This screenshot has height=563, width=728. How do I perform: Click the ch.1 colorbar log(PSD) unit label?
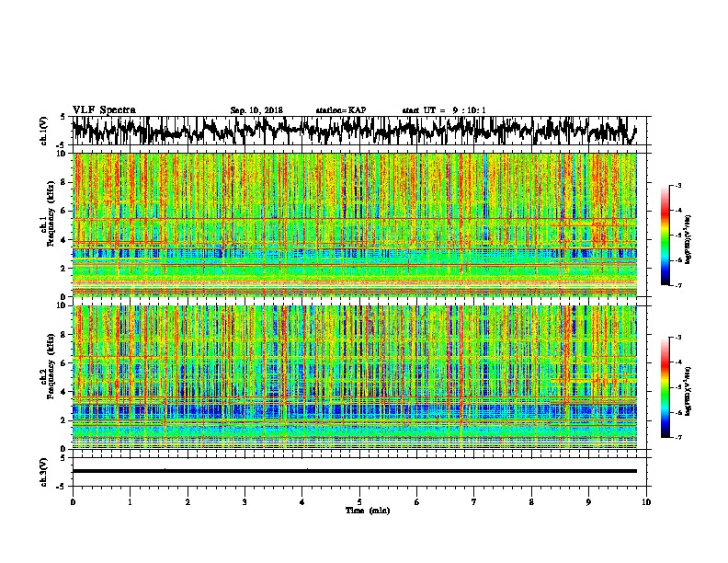688,239
